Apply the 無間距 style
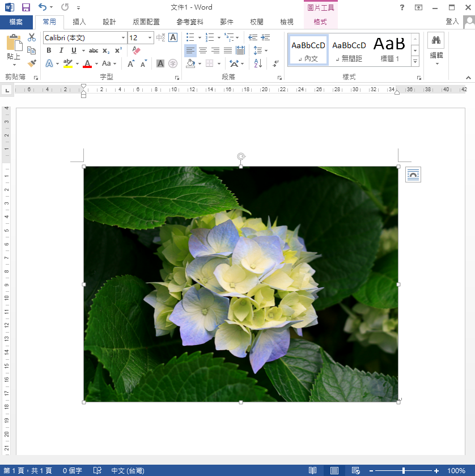The width and height of the screenshot is (475, 476). coord(349,50)
